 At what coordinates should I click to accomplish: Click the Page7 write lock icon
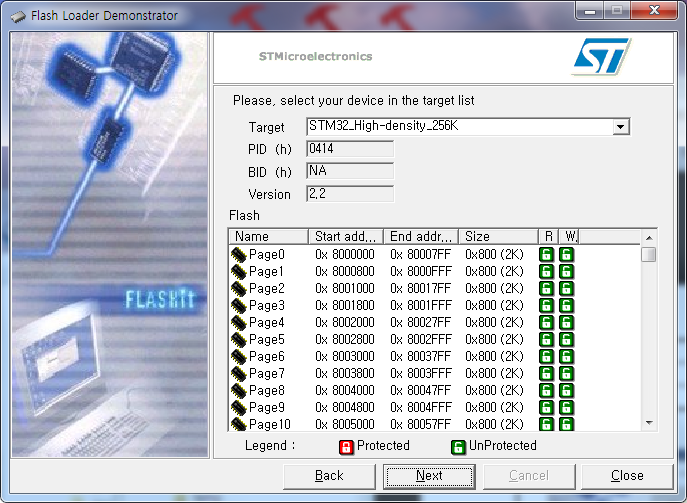567,373
